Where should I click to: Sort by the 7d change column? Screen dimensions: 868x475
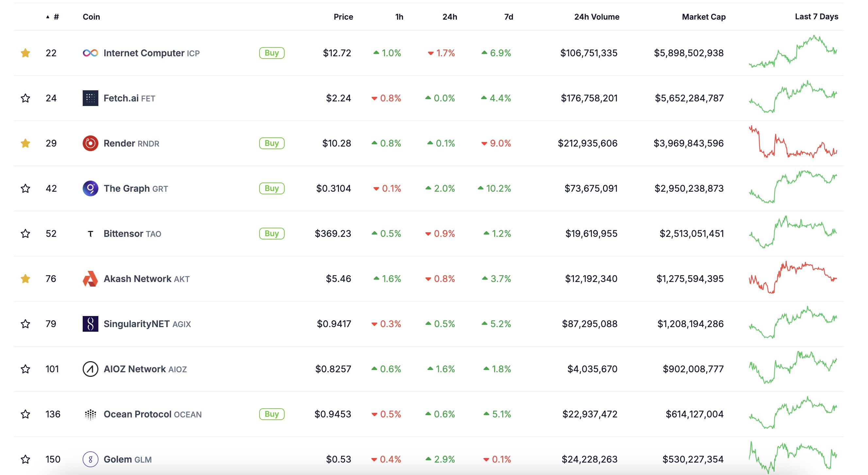point(509,17)
